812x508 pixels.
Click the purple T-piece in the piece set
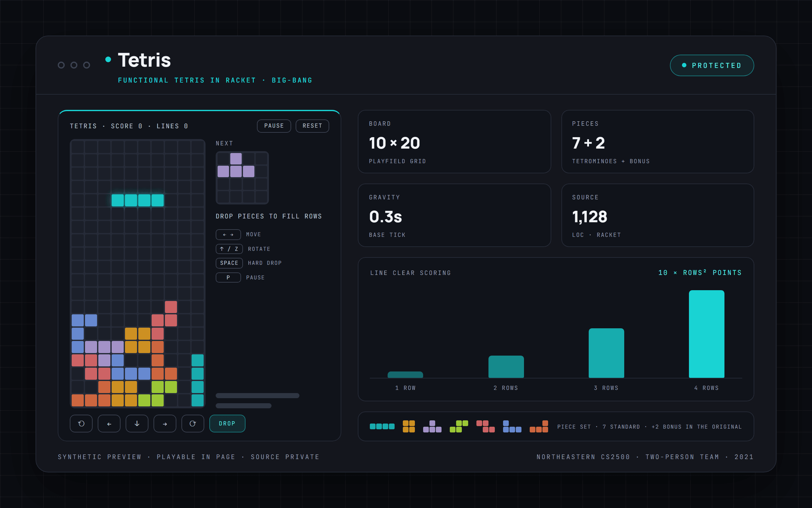(x=432, y=426)
